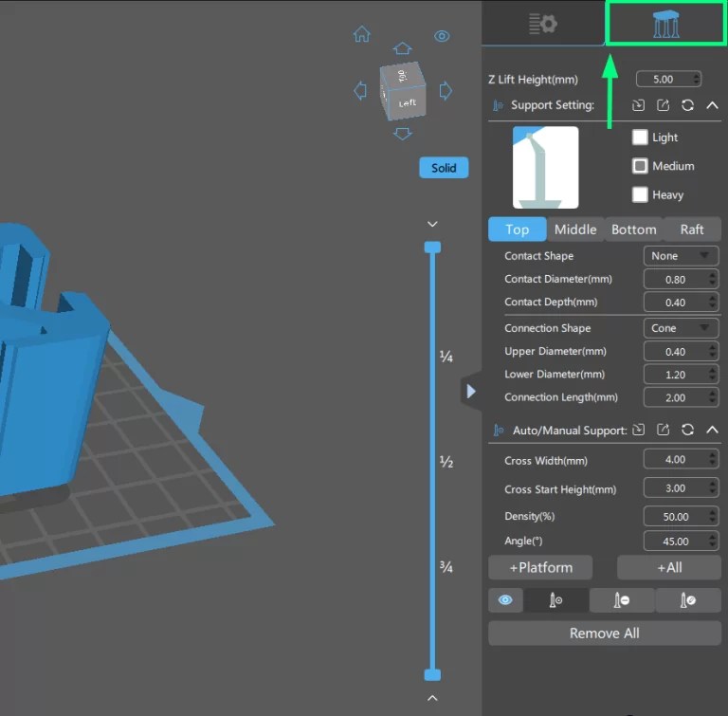
Task: Import support setting configuration
Action: 638,105
